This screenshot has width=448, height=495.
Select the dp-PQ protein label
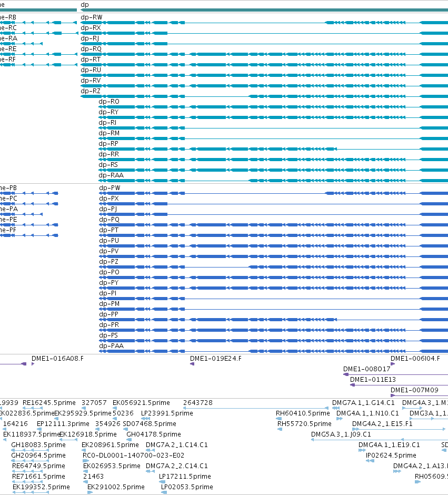[x=109, y=220]
